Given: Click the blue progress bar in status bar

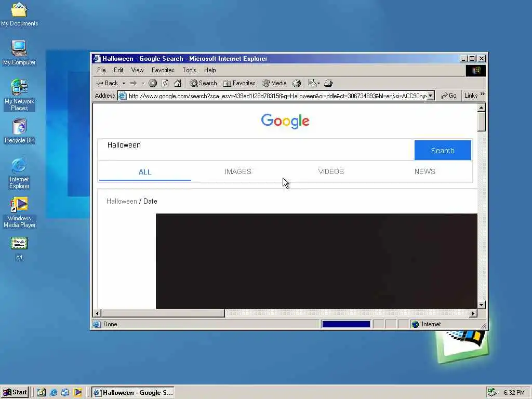Looking at the screenshot, I should point(345,324).
